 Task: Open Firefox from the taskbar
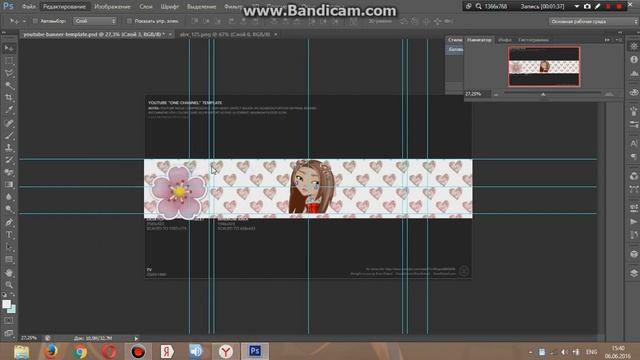click(51, 351)
